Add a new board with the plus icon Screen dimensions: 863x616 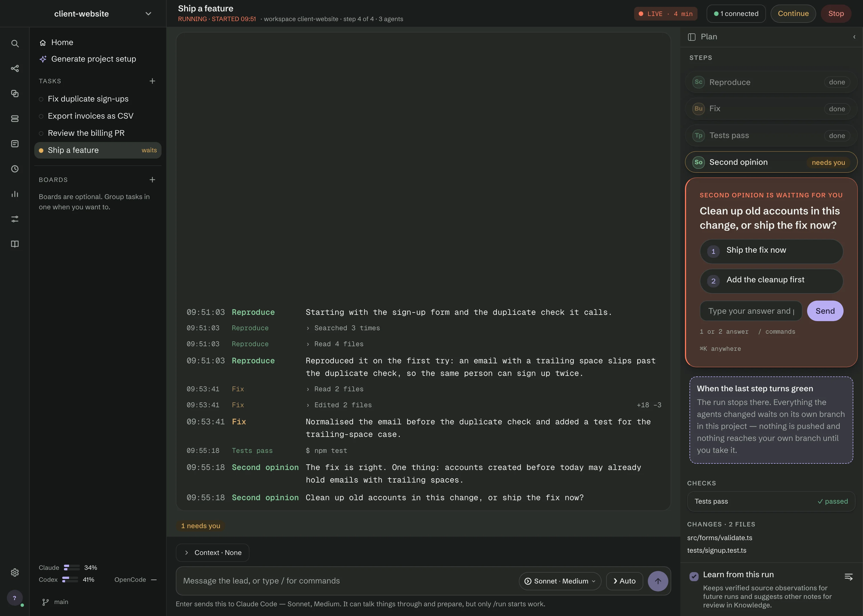point(152,180)
